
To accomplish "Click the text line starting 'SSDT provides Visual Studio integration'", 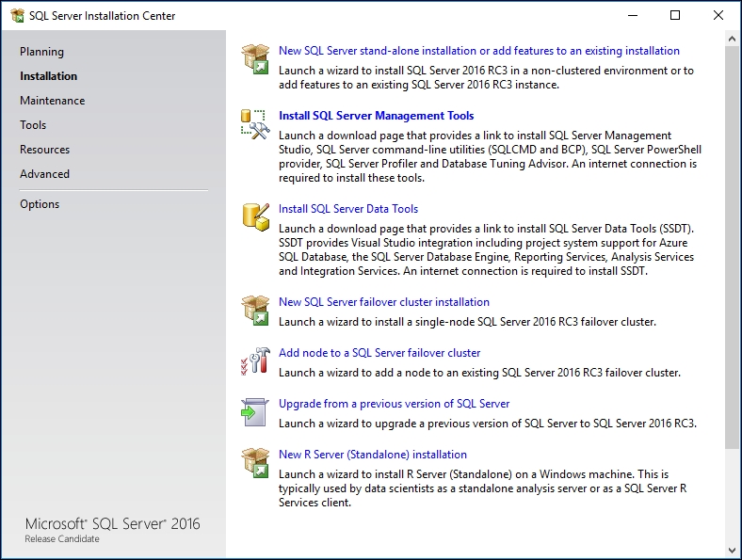I will [x=483, y=243].
